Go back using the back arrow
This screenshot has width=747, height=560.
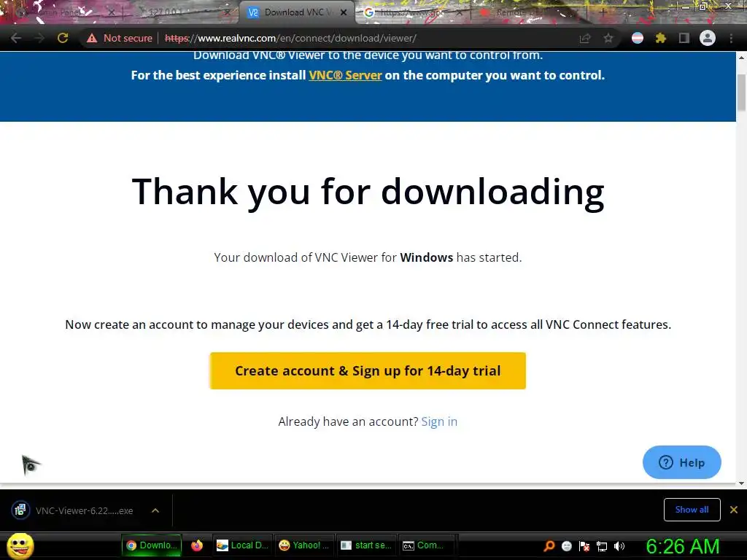(16, 38)
